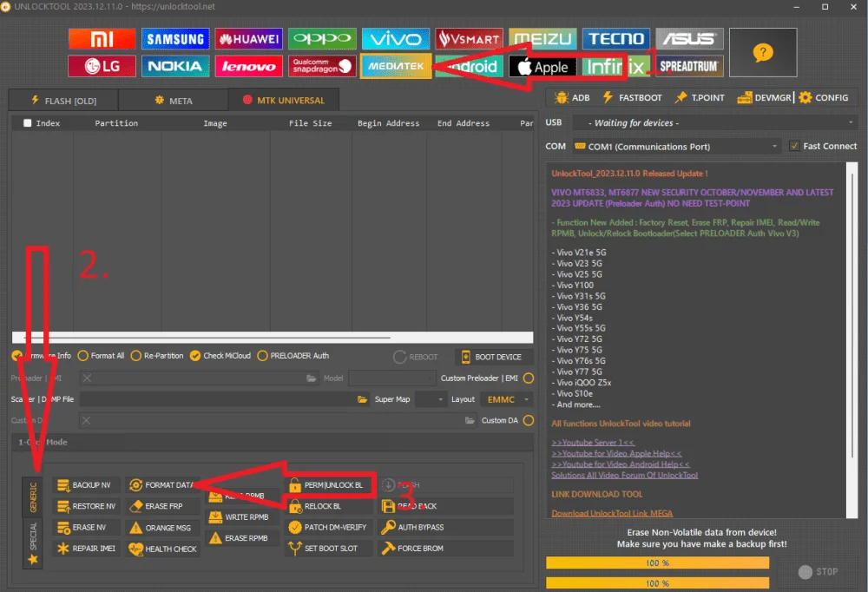Click the ERASE FRP button
This screenshot has width=868, height=592.
(161, 506)
